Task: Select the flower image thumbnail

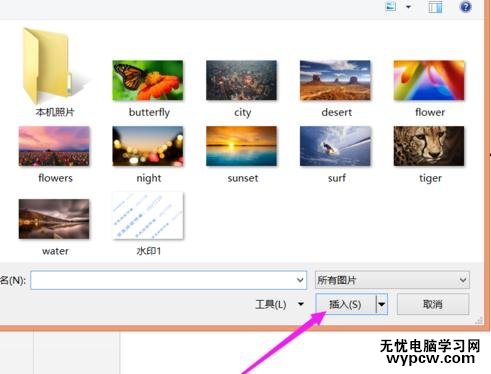Action: pyautogui.click(x=429, y=80)
